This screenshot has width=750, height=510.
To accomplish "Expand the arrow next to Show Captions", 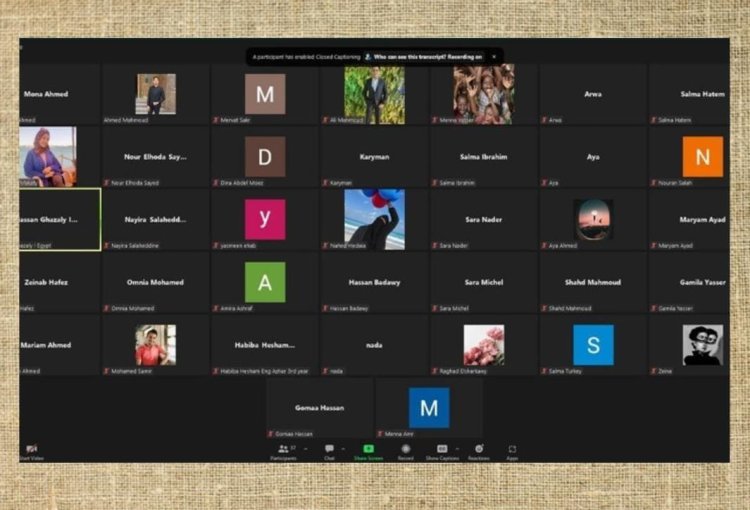I will 457,448.
